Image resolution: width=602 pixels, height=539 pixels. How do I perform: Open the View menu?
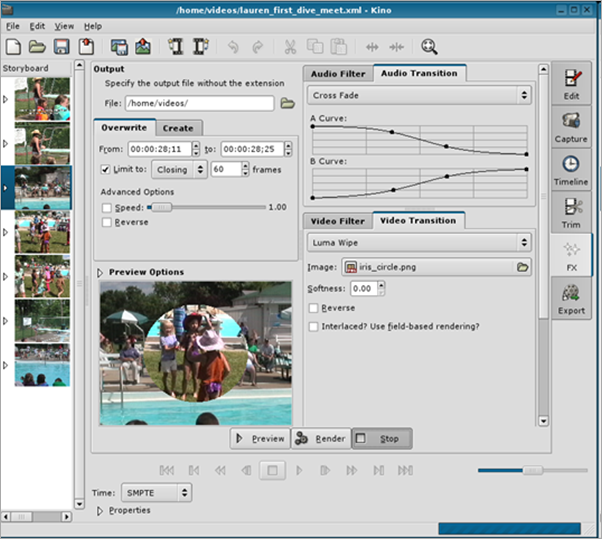(x=64, y=25)
